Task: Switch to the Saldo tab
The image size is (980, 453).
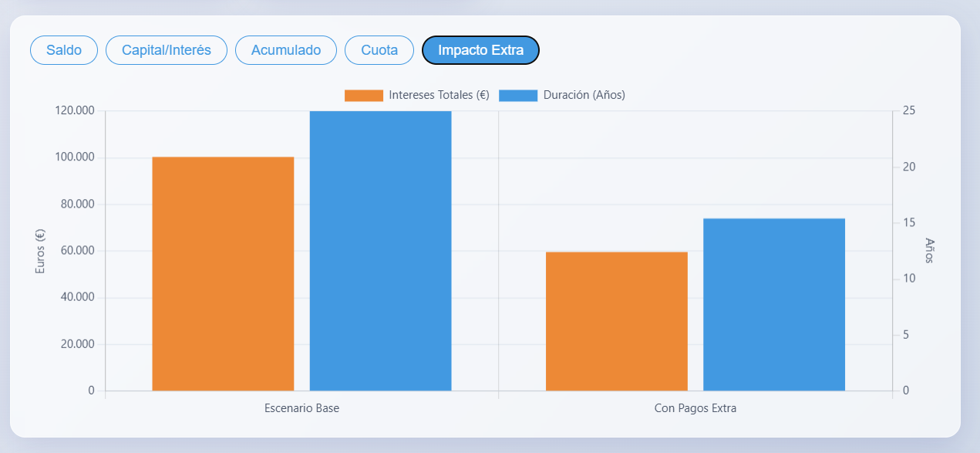Action: click(x=64, y=50)
